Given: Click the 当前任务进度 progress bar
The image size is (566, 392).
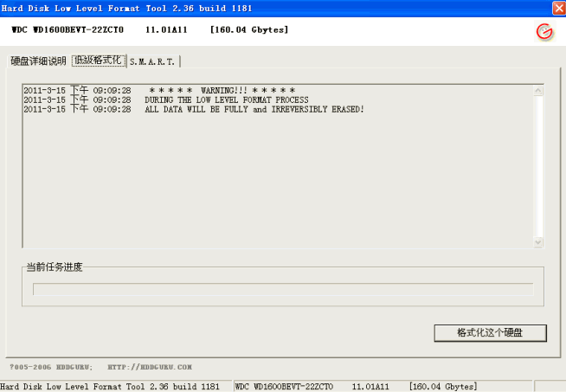Looking at the screenshot, I should (283, 289).
